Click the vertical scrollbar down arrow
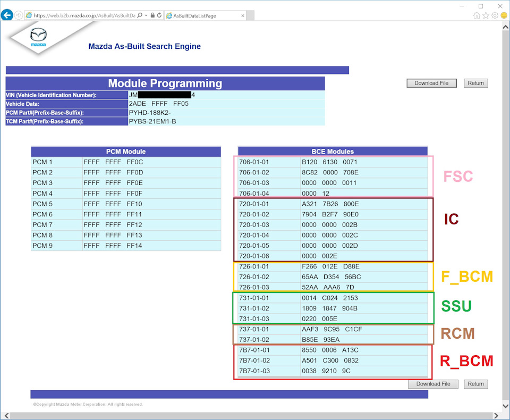The image size is (510, 420). coord(505,406)
